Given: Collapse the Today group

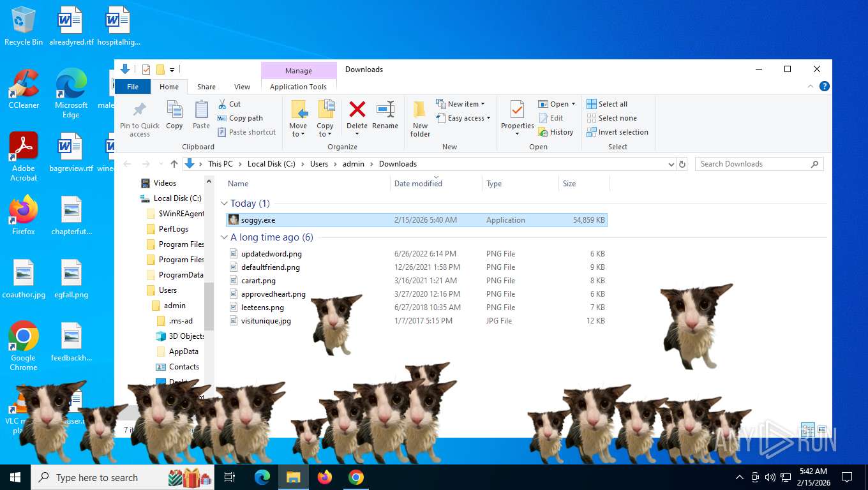Looking at the screenshot, I should 224,204.
